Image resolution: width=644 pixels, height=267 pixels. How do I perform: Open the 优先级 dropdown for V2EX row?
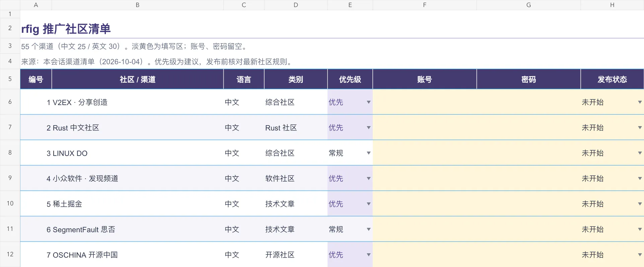pos(368,102)
